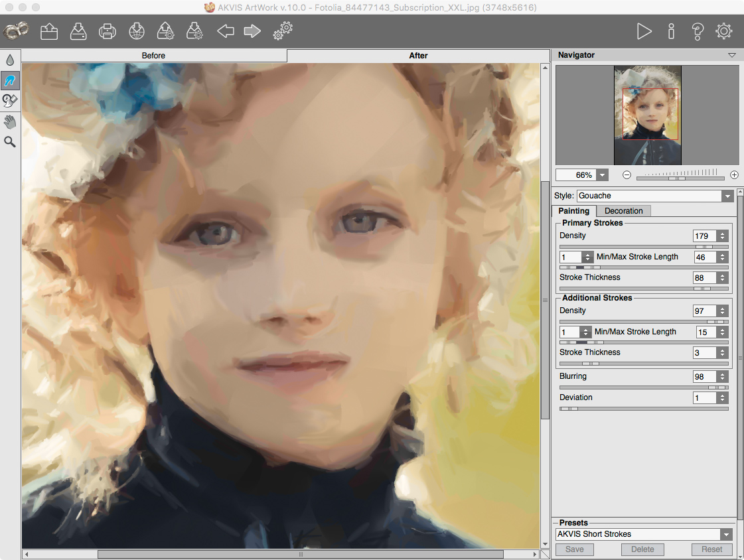Select the Hand tool
Screen dimensions: 744x560
point(10,121)
